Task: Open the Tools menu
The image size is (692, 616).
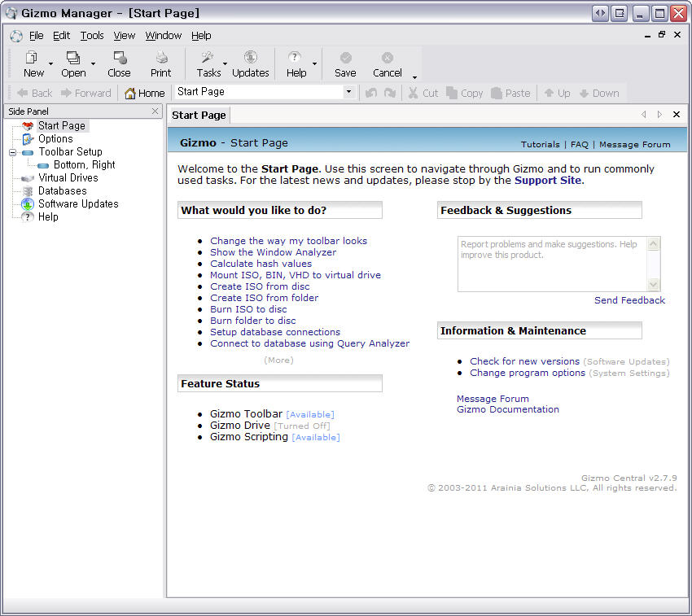Action: pos(92,36)
